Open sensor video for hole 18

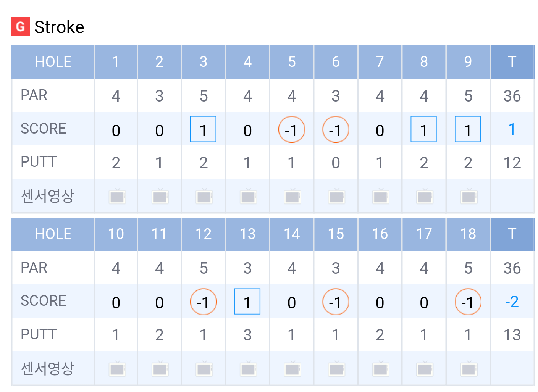point(469,369)
